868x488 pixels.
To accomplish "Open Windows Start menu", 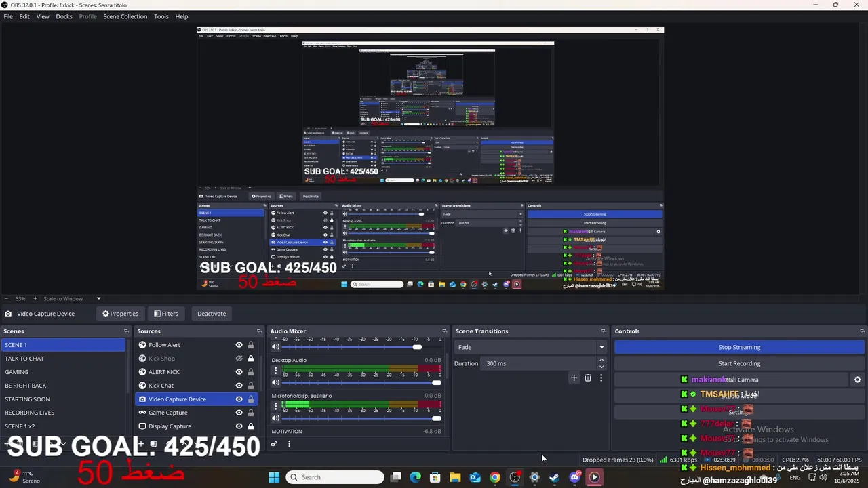I will 274,477.
